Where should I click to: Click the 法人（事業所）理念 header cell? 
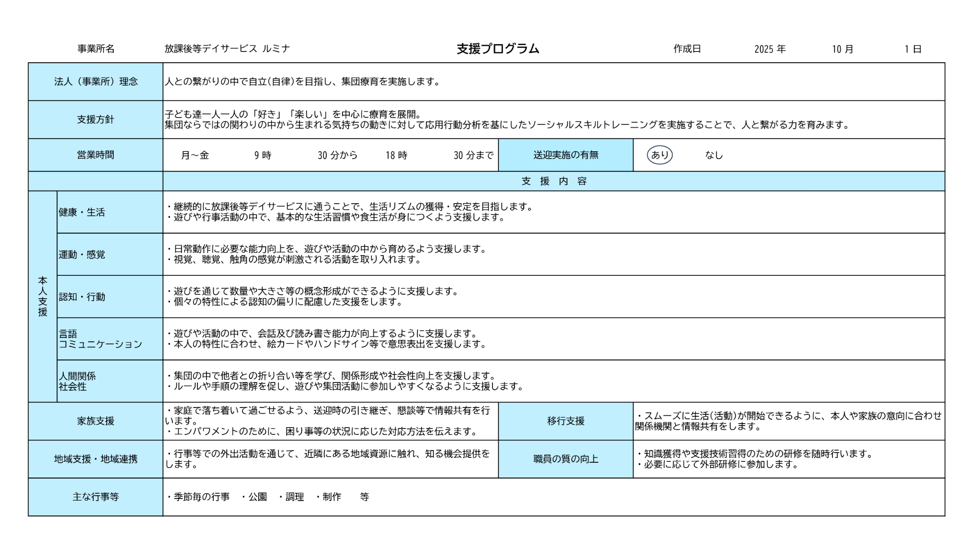pyautogui.click(x=96, y=82)
